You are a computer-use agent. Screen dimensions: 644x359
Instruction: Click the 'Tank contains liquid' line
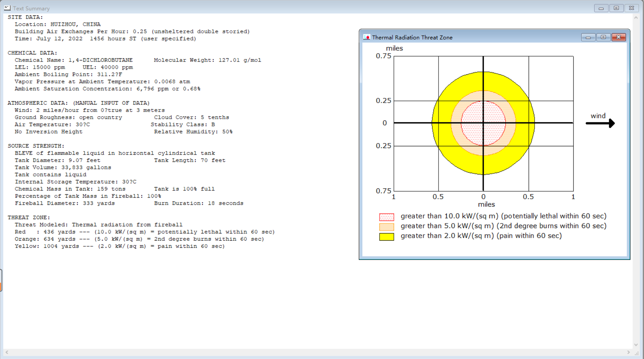coord(50,174)
